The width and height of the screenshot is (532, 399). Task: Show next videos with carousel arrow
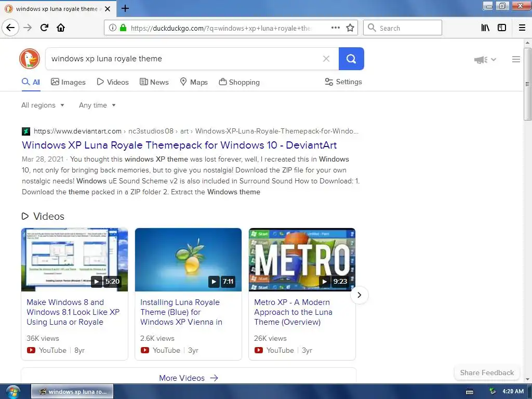click(x=360, y=295)
